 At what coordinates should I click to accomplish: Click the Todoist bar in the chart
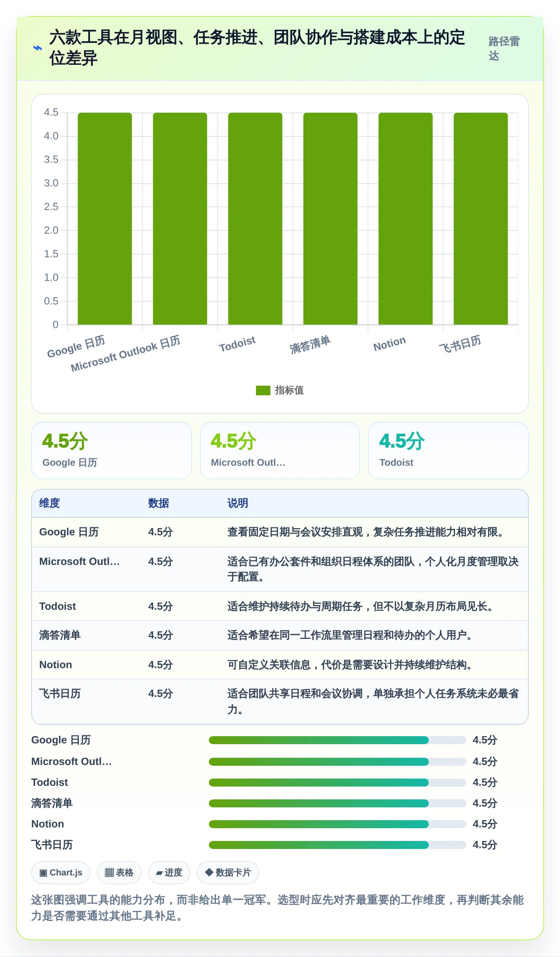point(255,218)
